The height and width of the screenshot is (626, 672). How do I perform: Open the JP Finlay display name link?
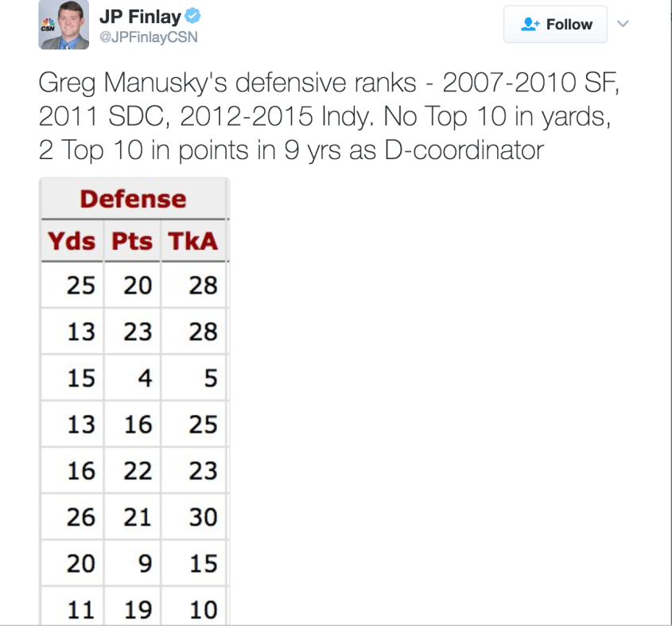click(140, 17)
